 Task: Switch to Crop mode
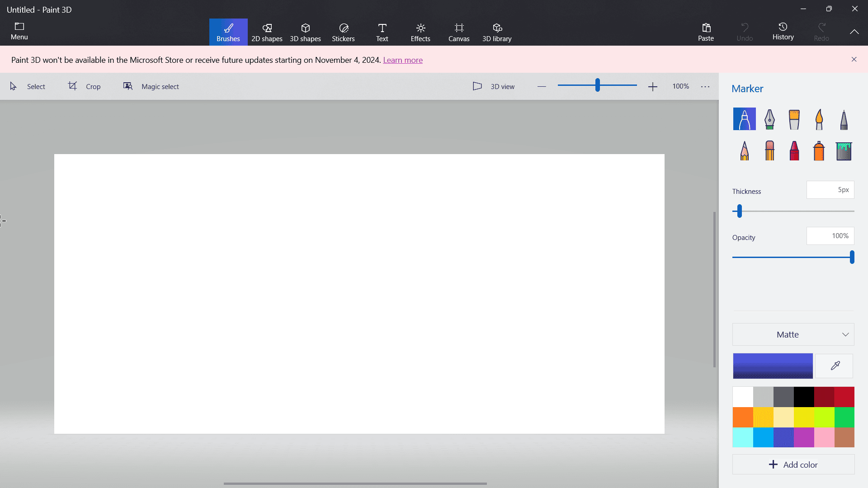point(85,86)
